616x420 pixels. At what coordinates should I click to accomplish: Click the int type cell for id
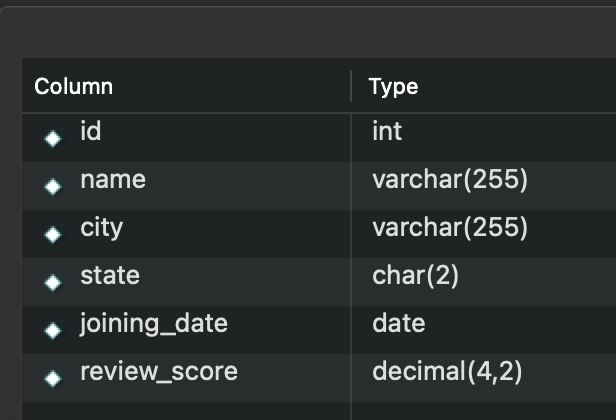(387, 131)
